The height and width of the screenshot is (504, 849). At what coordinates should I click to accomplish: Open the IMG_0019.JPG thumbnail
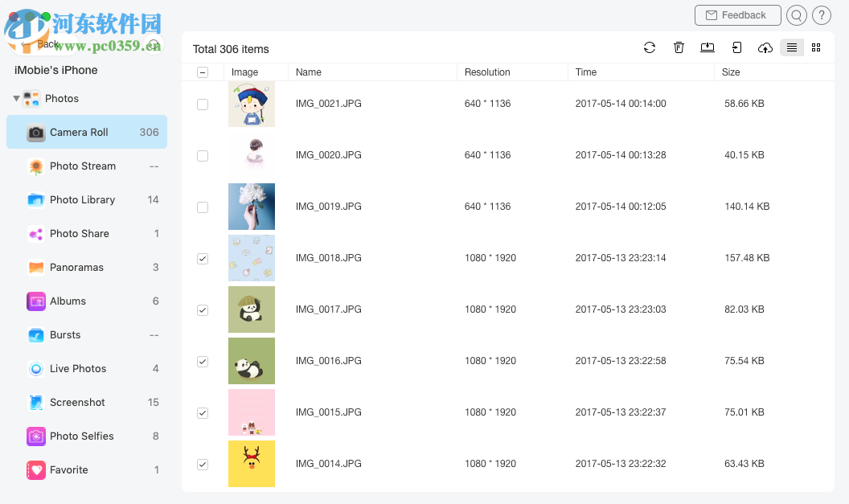coord(252,207)
